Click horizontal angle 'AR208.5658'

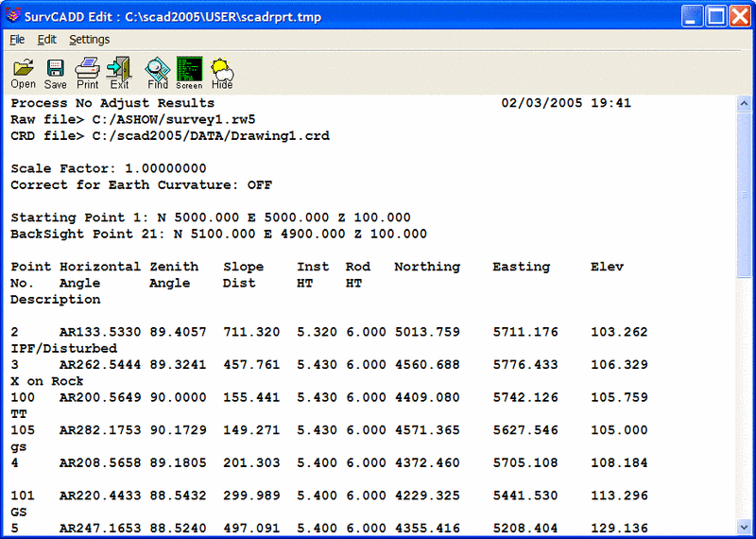[x=100, y=462]
